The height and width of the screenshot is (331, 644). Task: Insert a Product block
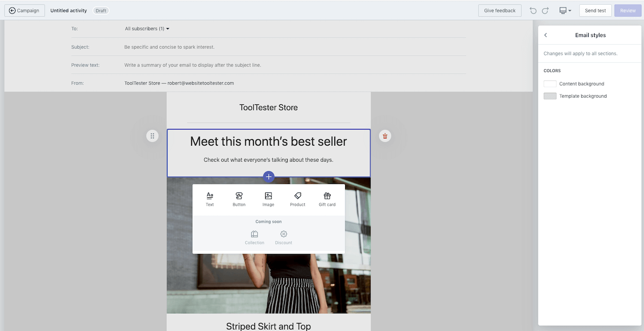[x=298, y=199]
